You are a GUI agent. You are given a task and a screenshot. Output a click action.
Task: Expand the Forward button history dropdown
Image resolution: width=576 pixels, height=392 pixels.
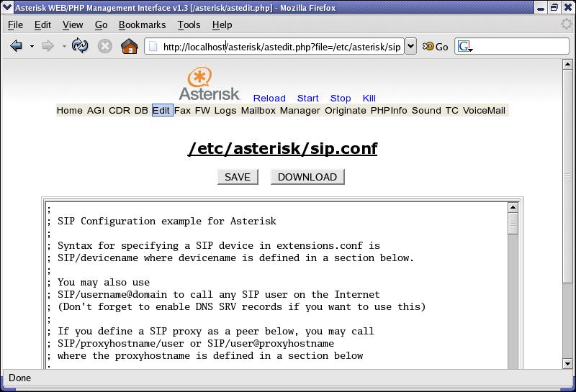click(64, 47)
